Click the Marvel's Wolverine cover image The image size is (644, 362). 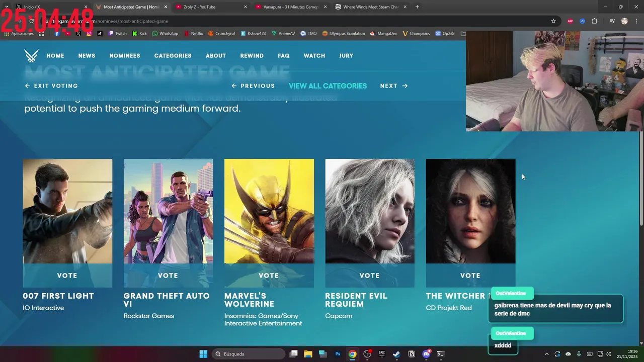[x=269, y=211]
